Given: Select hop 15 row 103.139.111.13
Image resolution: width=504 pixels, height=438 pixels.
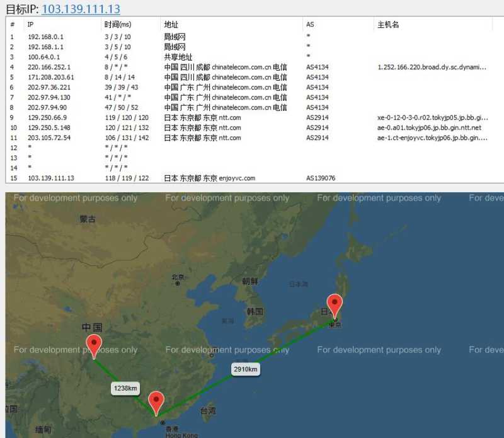Looking at the screenshot, I should pyautogui.click(x=254, y=178).
